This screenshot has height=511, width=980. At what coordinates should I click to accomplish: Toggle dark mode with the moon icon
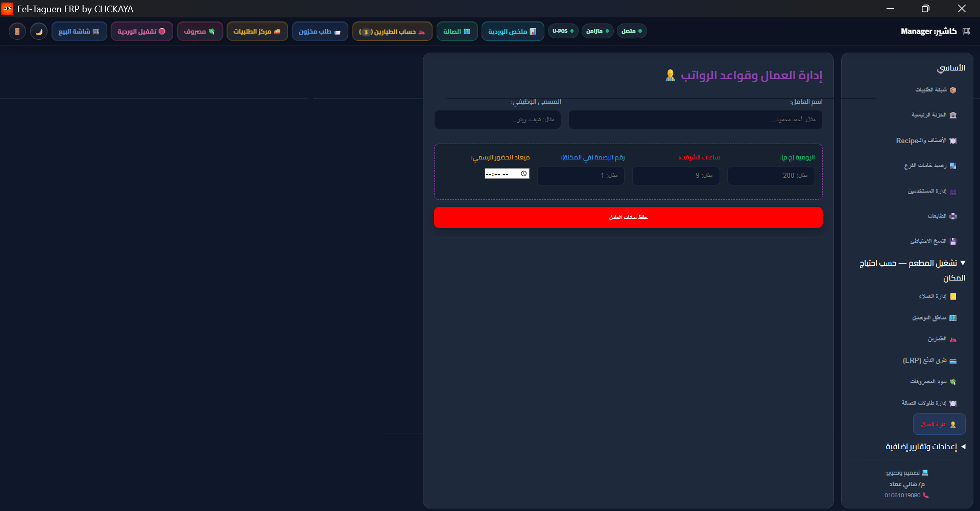pos(39,31)
